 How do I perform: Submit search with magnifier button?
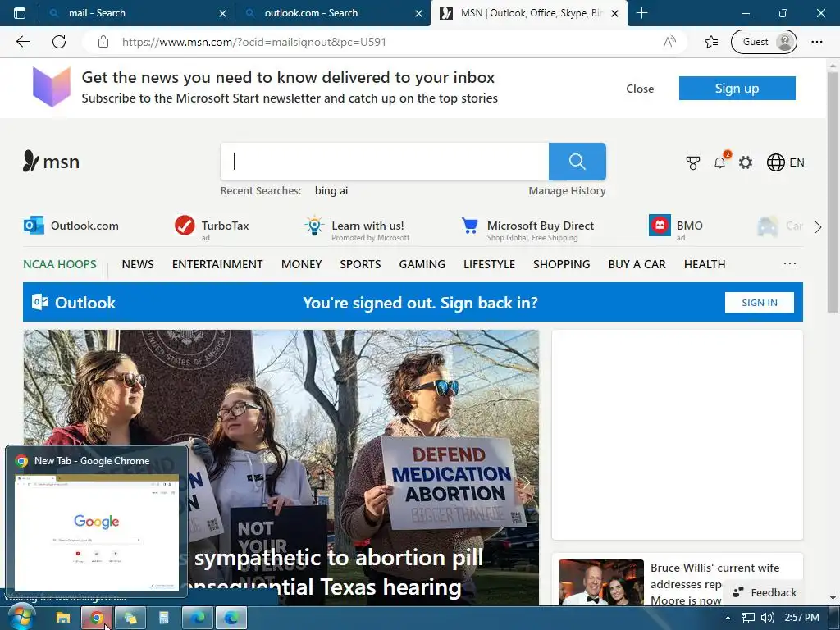click(x=577, y=162)
